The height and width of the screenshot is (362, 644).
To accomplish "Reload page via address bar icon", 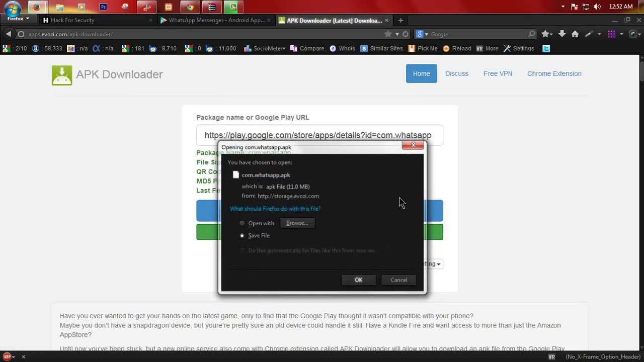I will click(406, 34).
